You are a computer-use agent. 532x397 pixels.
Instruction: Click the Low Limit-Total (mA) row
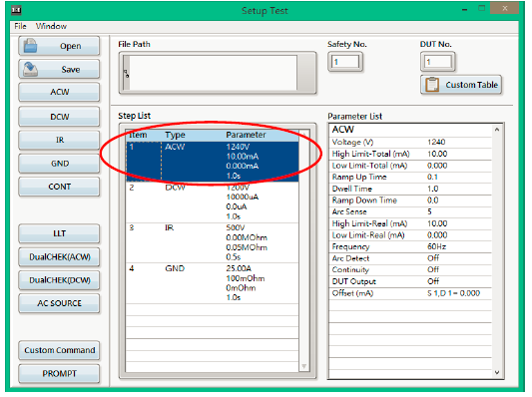[x=410, y=166]
